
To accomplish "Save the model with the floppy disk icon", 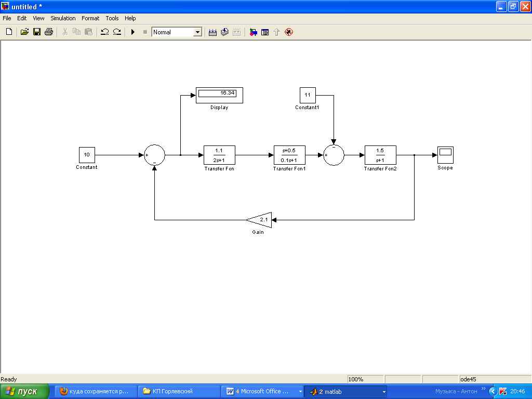I will (x=37, y=32).
